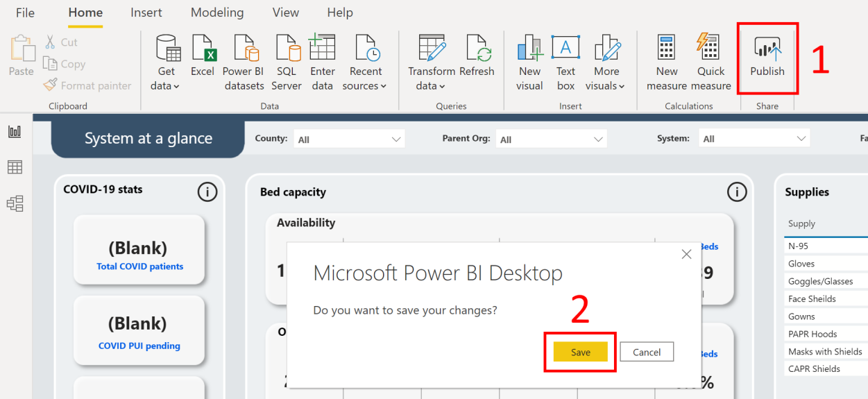The height and width of the screenshot is (399, 868).
Task: Click the System at a glance title
Action: (148, 138)
